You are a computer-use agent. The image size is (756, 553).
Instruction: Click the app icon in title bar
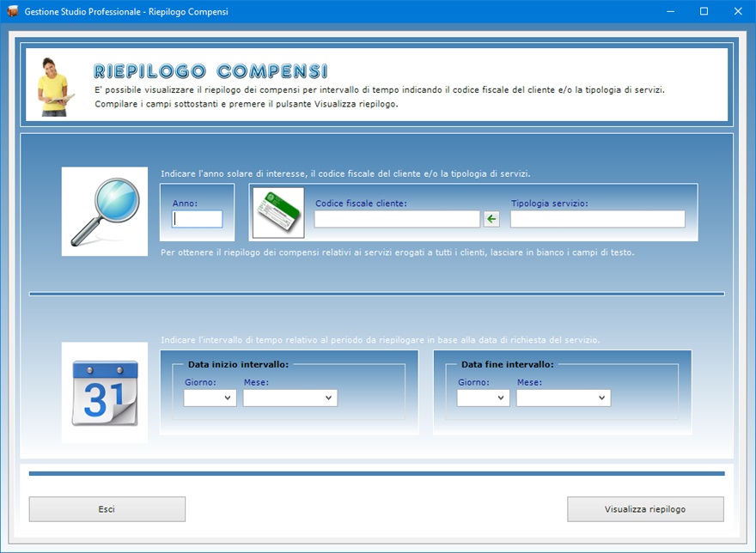click(13, 11)
